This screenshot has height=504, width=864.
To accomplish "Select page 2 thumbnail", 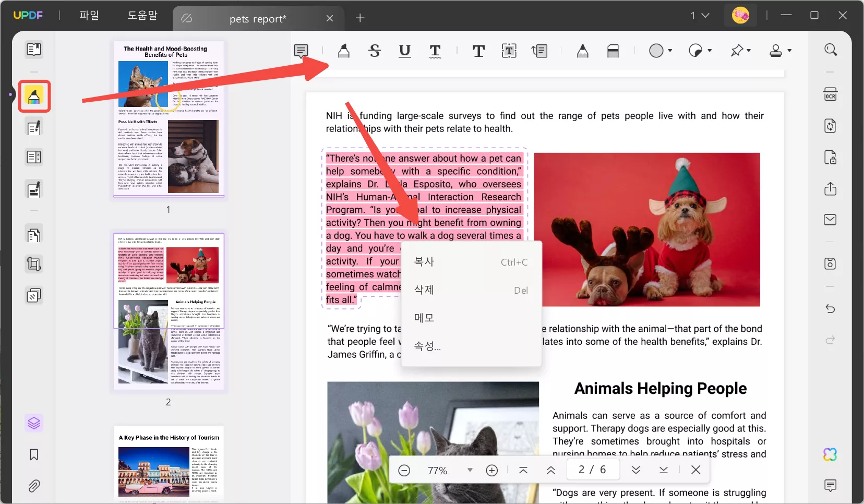I will click(x=169, y=311).
